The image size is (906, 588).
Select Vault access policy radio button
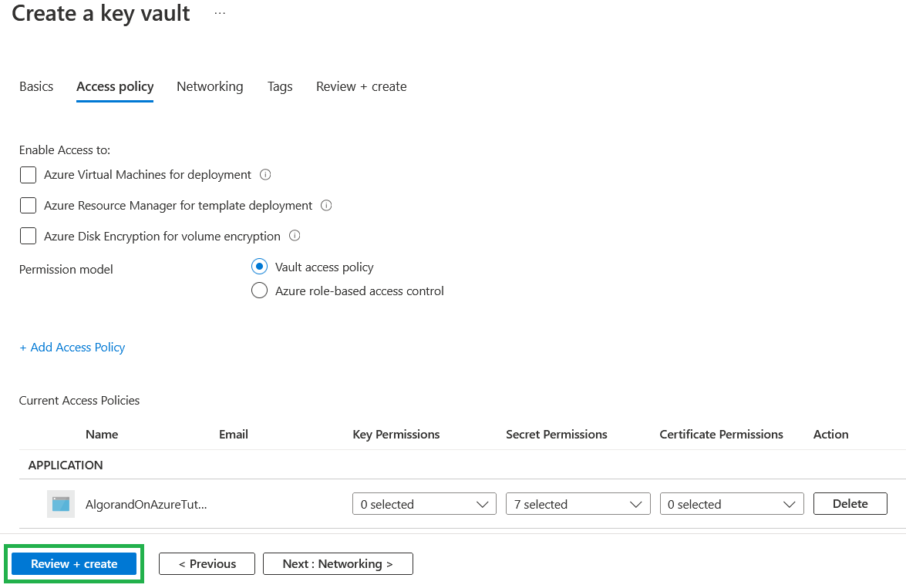click(259, 267)
